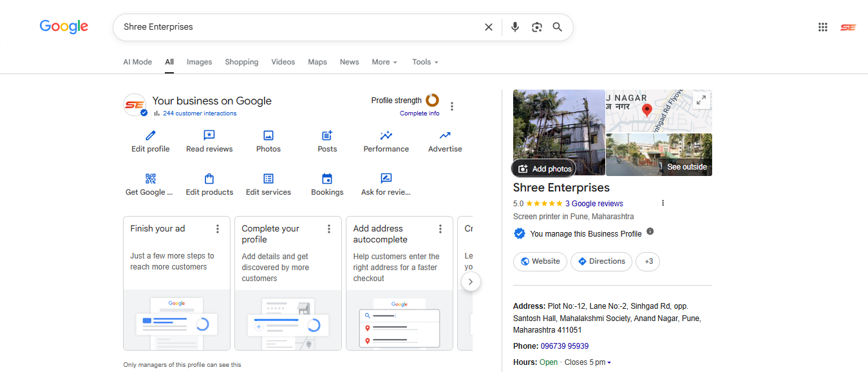This screenshot has height=372, width=868.
Task: Switch to News tab
Action: click(x=350, y=62)
